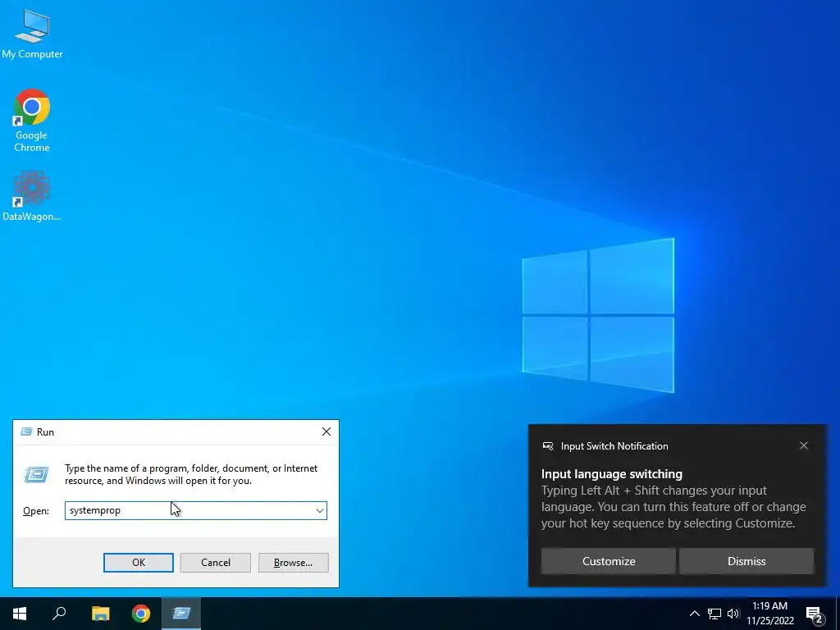Viewport: 840px width, 630px height.
Task: Dismiss the Input language switching notification
Action: 746,561
